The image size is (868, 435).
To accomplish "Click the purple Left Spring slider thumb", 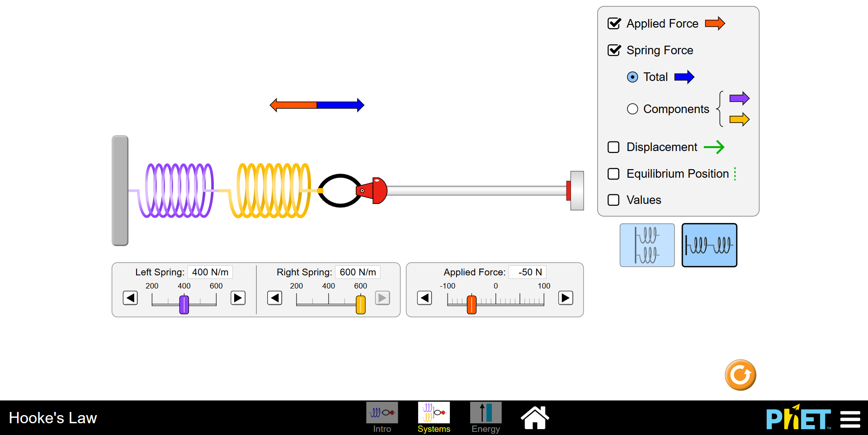I will (x=184, y=304).
